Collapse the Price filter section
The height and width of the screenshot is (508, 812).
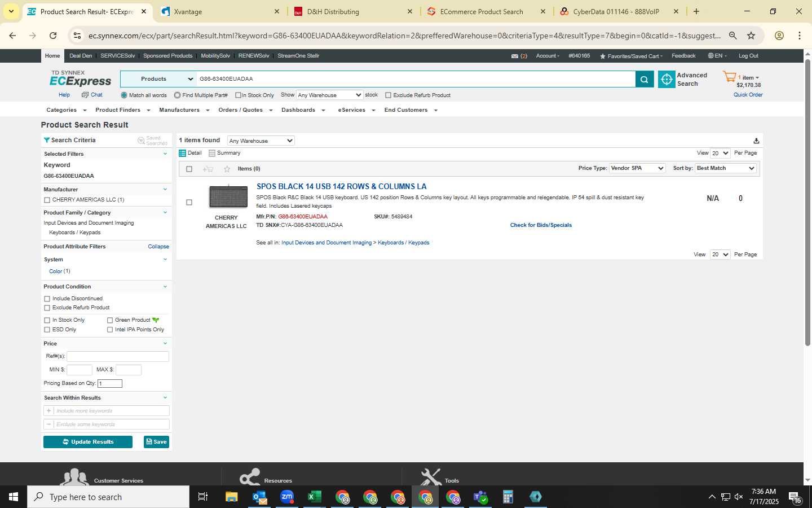[x=165, y=344]
